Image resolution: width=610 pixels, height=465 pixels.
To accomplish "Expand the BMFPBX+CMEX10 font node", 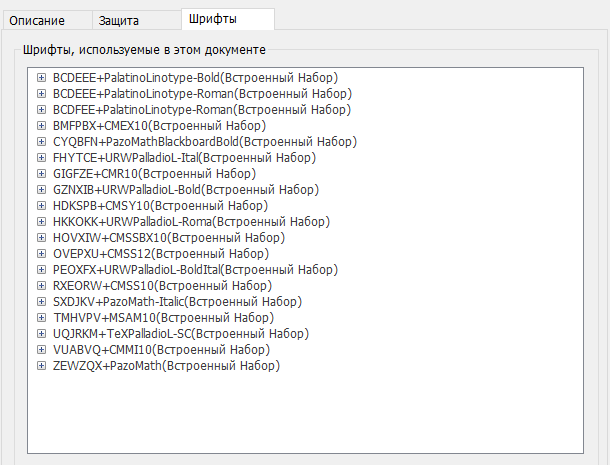I will [41, 126].
